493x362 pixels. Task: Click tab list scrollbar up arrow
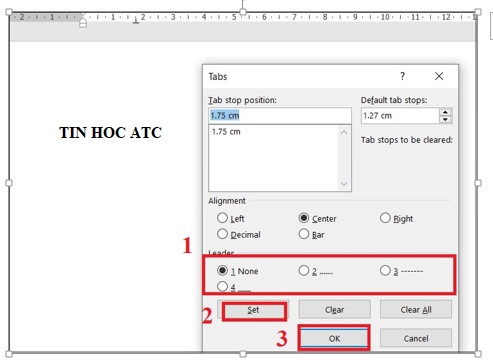pos(344,132)
